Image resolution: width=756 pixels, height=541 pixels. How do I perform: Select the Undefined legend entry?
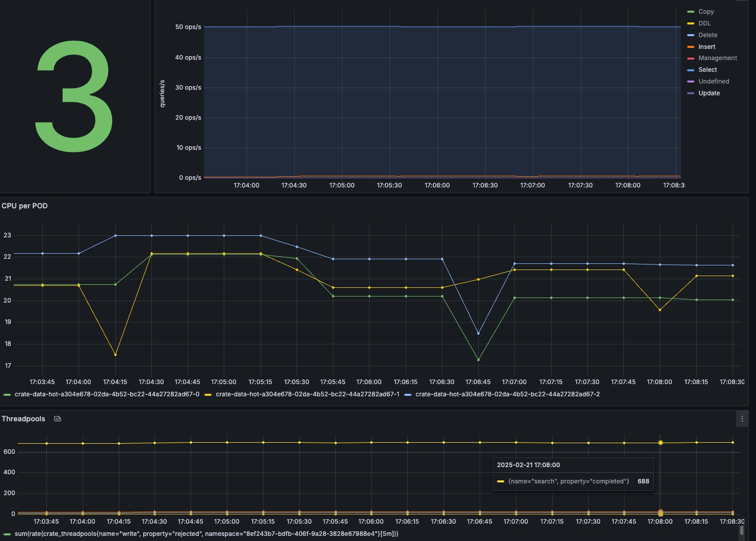point(713,82)
